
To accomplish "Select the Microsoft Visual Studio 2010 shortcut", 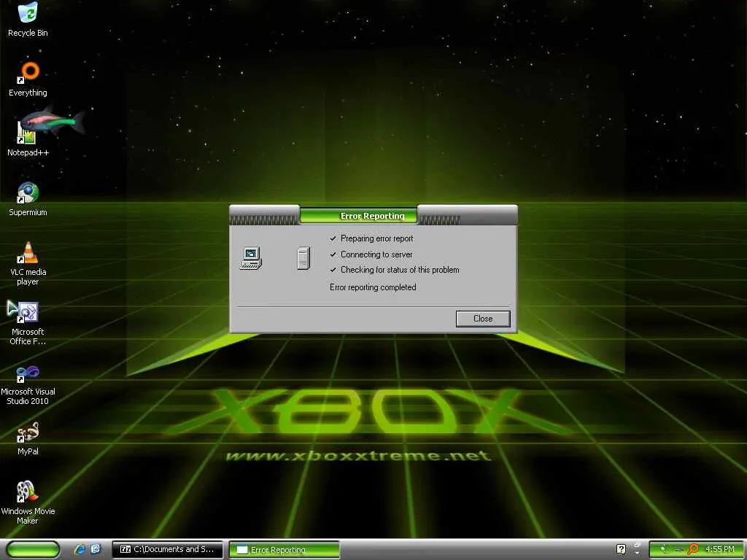I will coord(28,385).
